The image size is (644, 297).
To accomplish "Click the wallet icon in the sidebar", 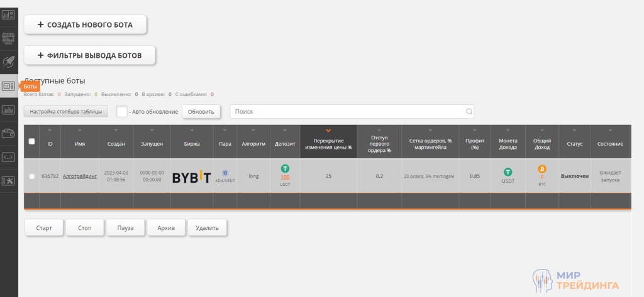I will (9, 133).
